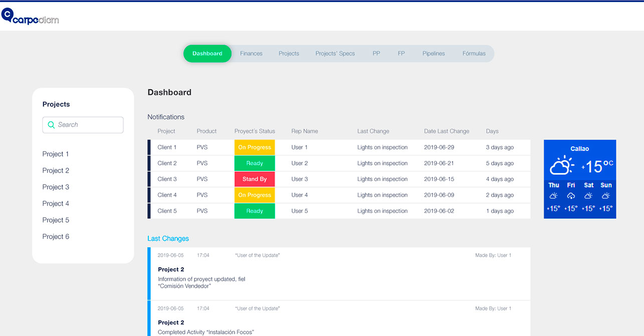Image resolution: width=644 pixels, height=336 pixels.
Task: Click the Ready status badge for Client 2
Action: click(x=255, y=163)
